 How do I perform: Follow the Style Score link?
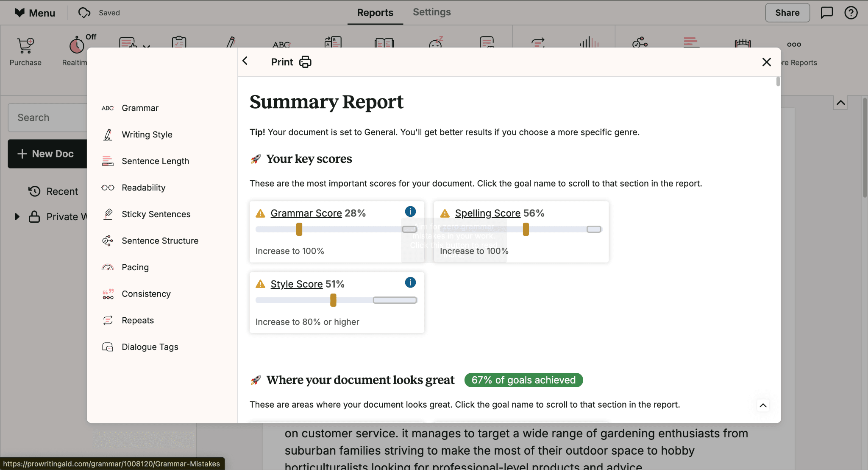[x=297, y=284]
